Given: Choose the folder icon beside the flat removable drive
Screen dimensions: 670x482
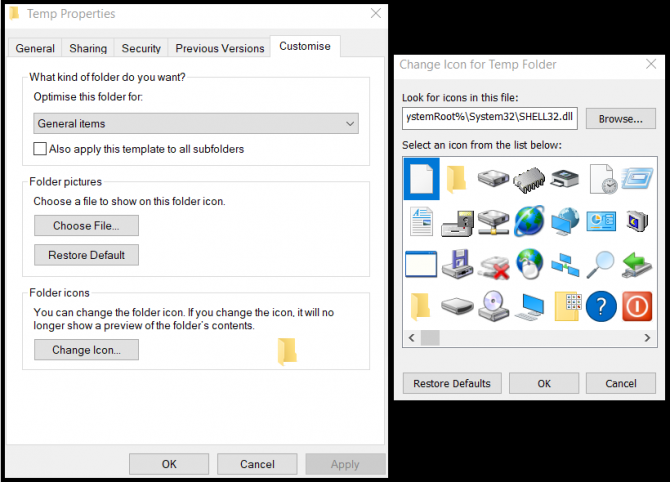Looking at the screenshot, I should 420,306.
